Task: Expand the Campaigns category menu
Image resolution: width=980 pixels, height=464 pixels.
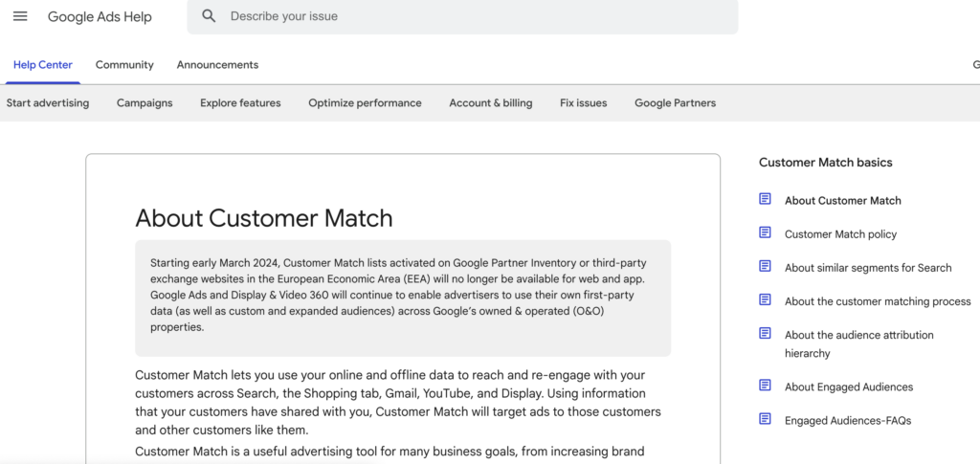Action: 145,103
